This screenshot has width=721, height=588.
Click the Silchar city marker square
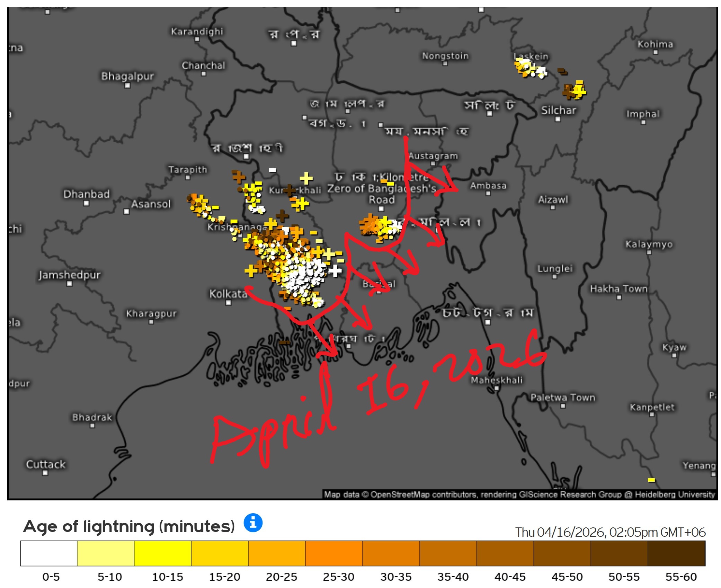pos(558,119)
